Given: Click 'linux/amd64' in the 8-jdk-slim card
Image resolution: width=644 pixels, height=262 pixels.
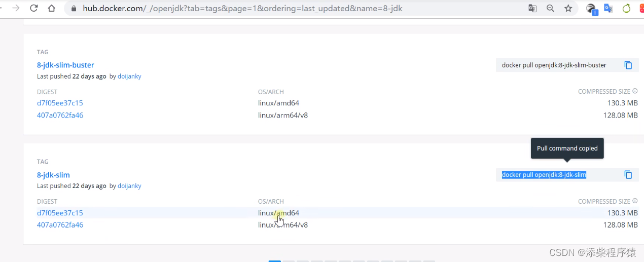Looking at the screenshot, I should [x=278, y=213].
